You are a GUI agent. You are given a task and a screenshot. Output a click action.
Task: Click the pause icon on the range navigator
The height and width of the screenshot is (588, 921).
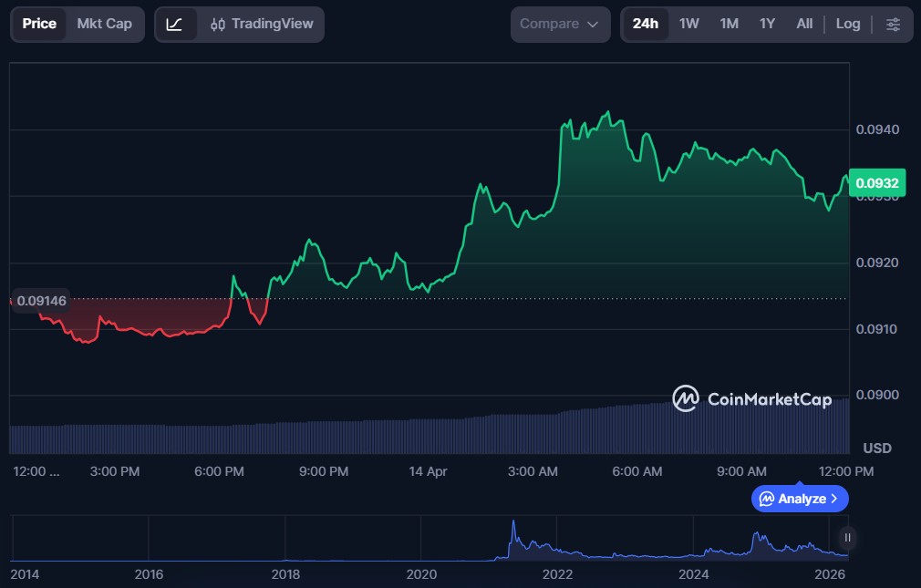(x=847, y=537)
